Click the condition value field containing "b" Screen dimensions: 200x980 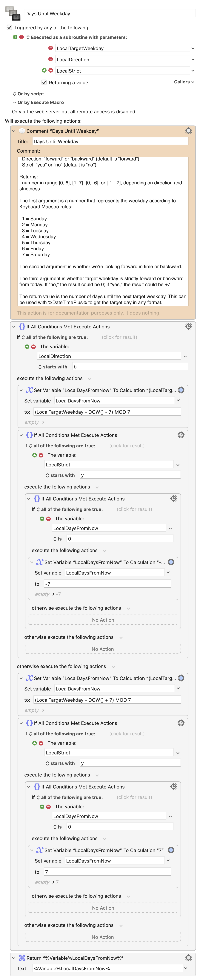130,367
